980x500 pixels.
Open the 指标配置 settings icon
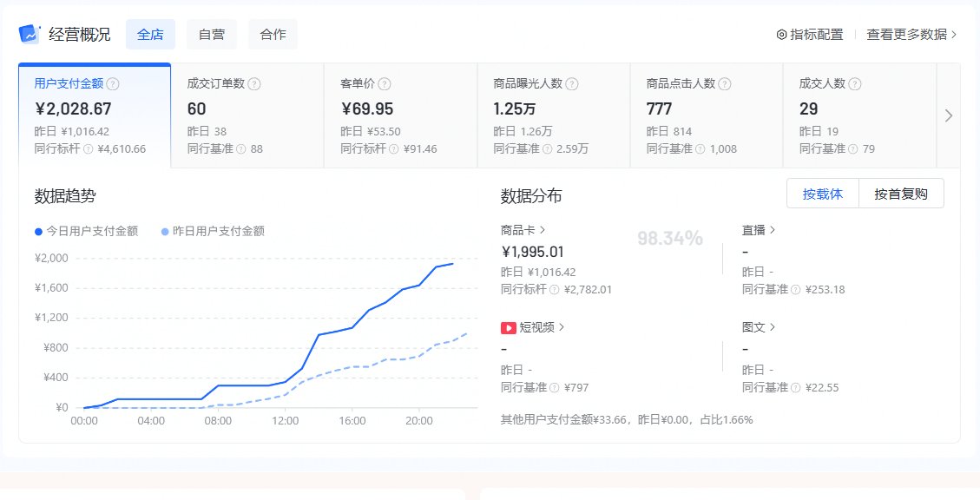[783, 33]
